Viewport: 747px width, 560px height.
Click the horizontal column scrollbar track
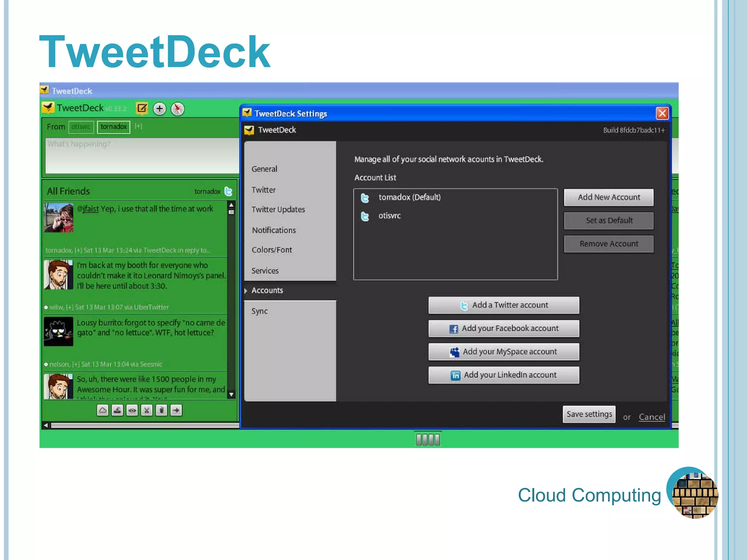(145, 425)
